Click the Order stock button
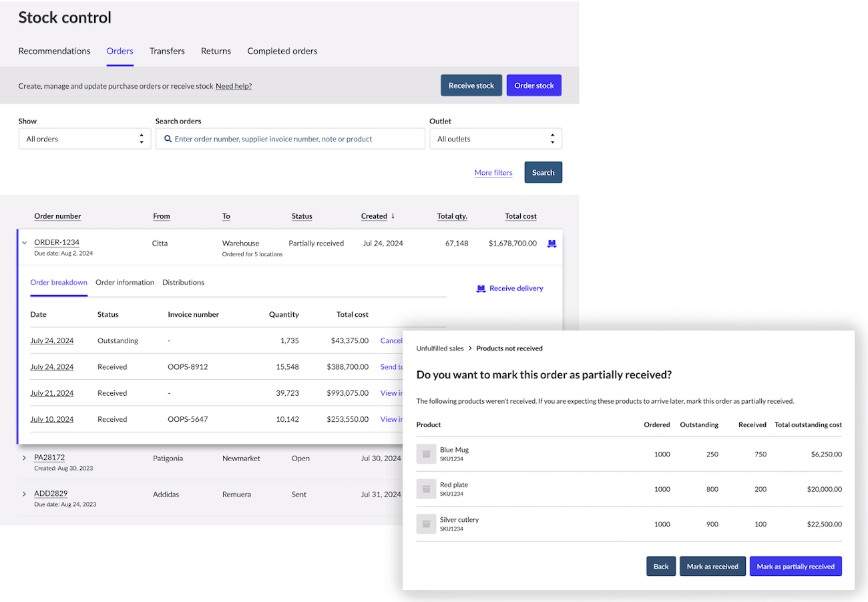868x602 pixels. coord(534,85)
